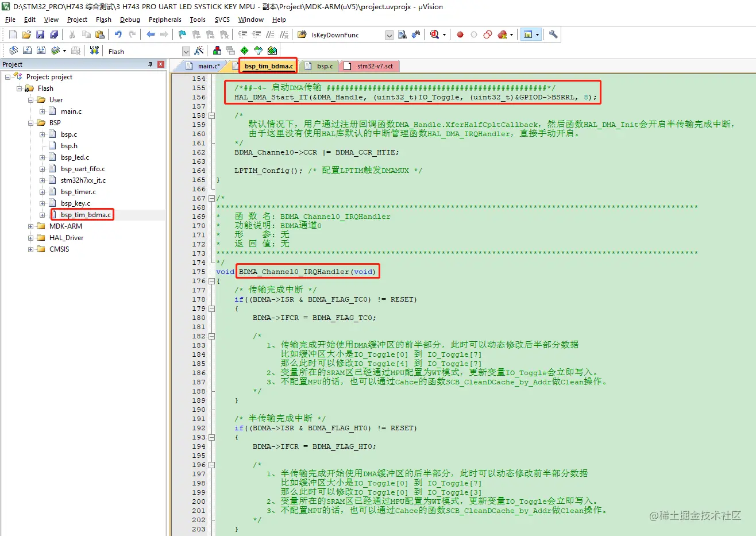Collapse the BSP group in project tree
This screenshot has width=756, height=536.
(x=31, y=123)
